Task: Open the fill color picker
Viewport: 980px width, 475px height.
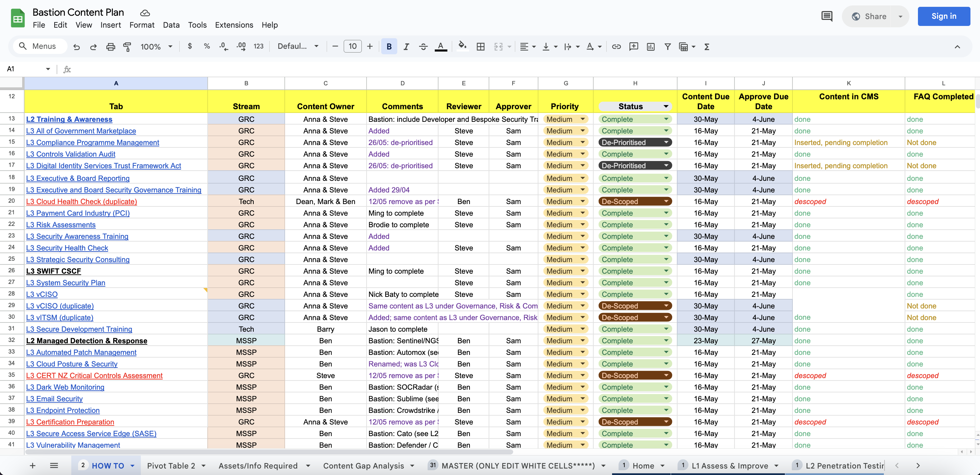Action: click(x=462, y=46)
